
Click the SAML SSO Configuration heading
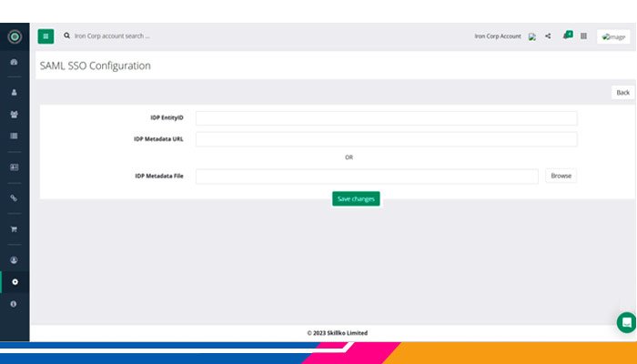95,66
